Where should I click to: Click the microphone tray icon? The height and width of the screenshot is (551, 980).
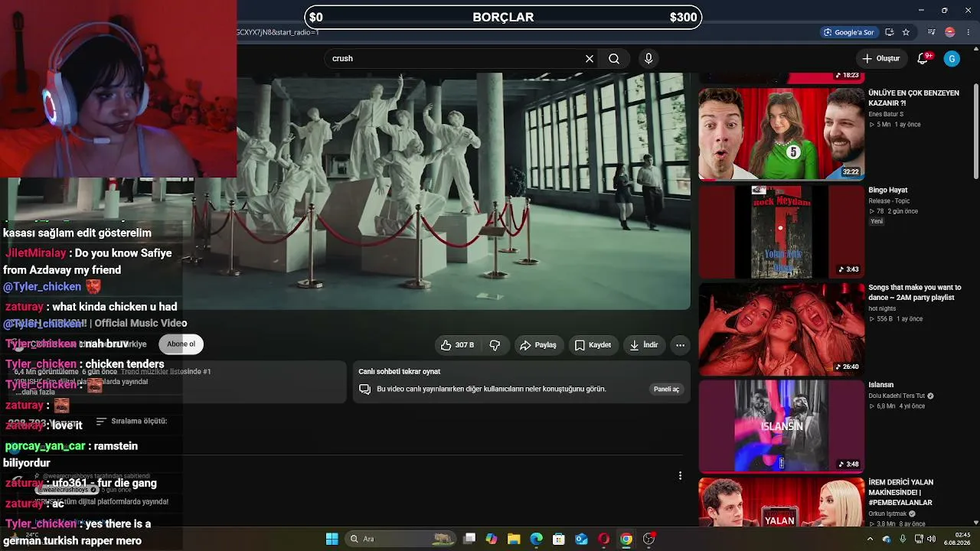[x=903, y=539]
